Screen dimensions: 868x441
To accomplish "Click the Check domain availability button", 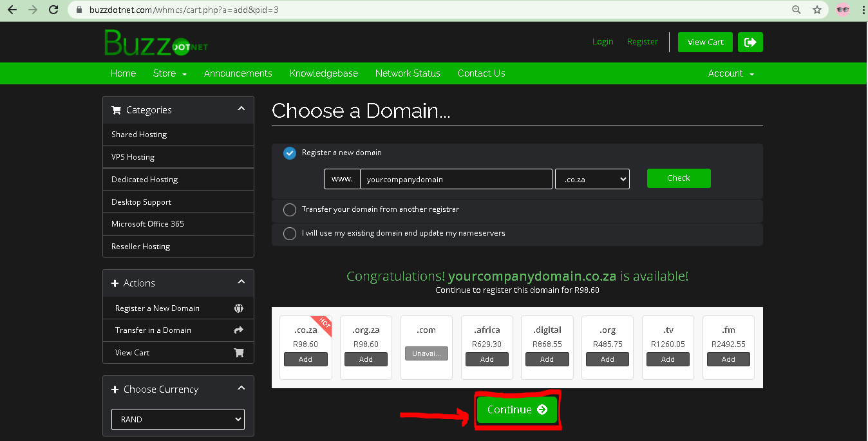I will pyautogui.click(x=678, y=178).
